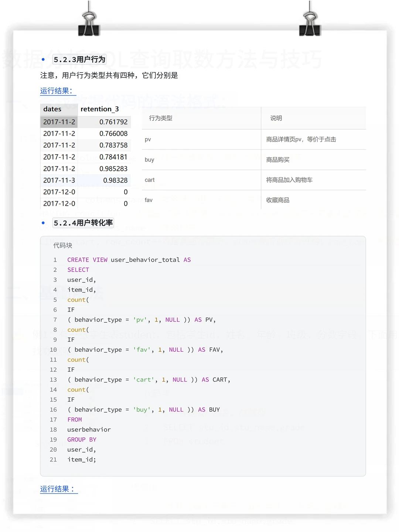Click line number 1 in the code block
The width and height of the screenshot is (399, 532).
click(55, 260)
